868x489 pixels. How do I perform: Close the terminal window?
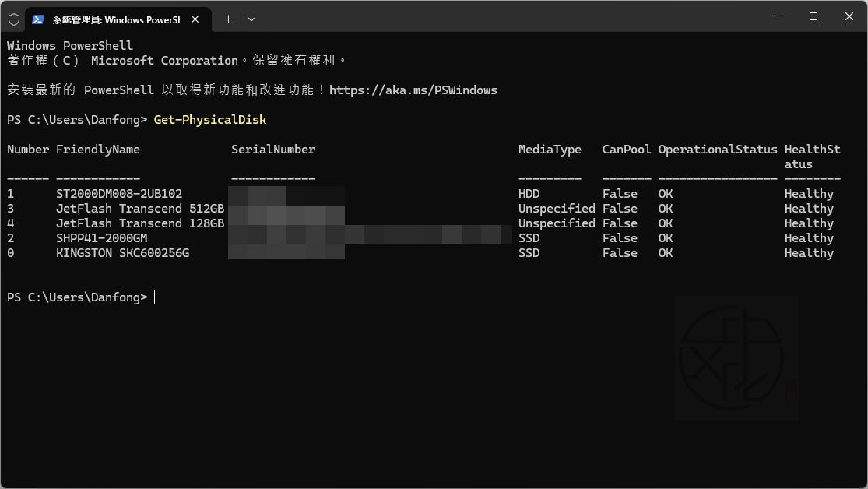[849, 16]
